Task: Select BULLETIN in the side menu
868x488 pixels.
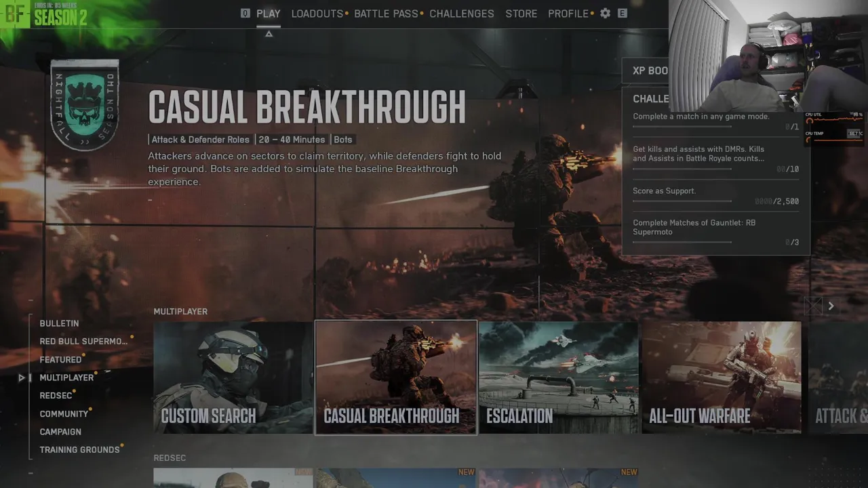Action: 59,323
